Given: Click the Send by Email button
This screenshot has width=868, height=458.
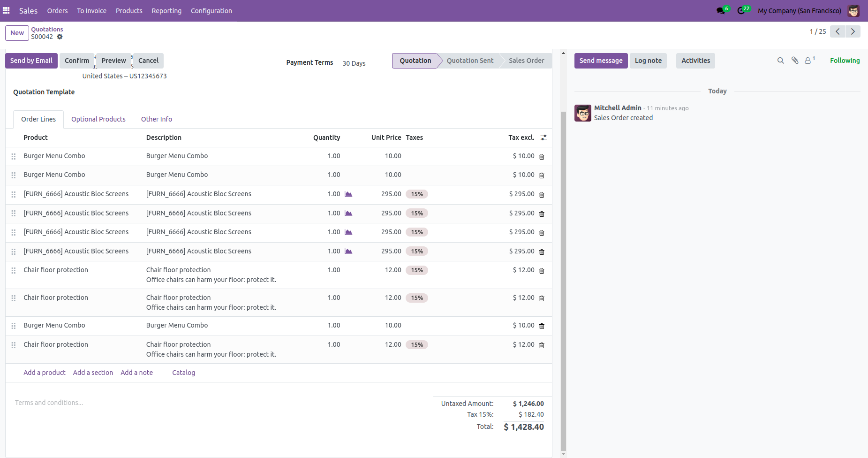Looking at the screenshot, I should click(31, 61).
